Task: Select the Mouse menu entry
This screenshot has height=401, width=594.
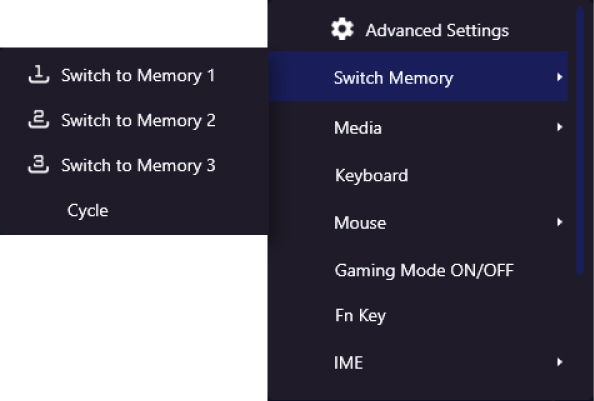Action: (418, 222)
